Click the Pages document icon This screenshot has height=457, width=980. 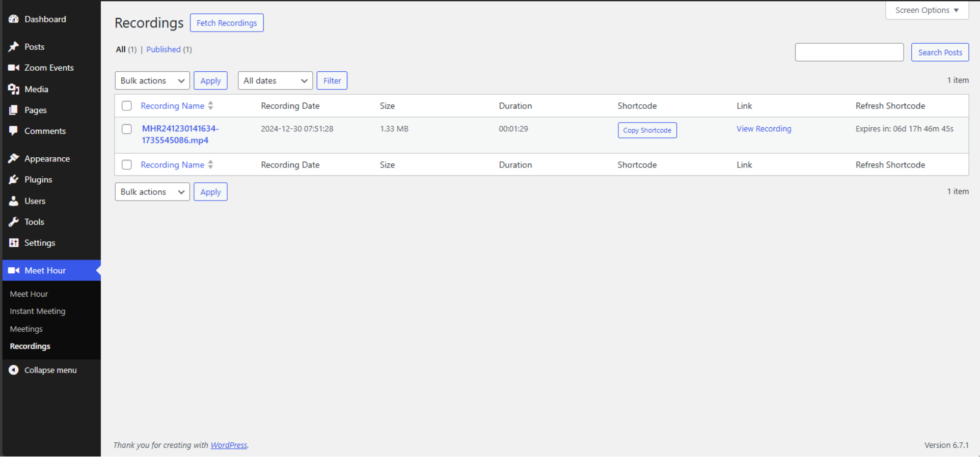(x=14, y=110)
